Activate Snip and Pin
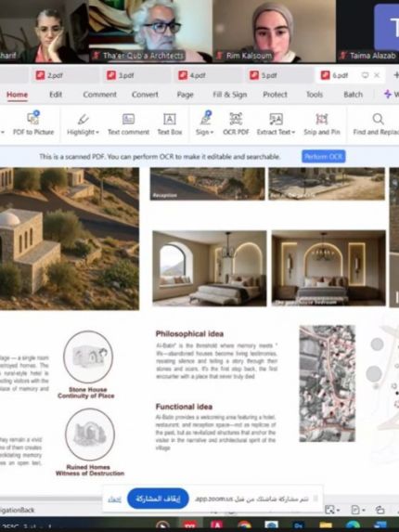Image resolution: width=399 pixels, height=532 pixels. pos(322,124)
